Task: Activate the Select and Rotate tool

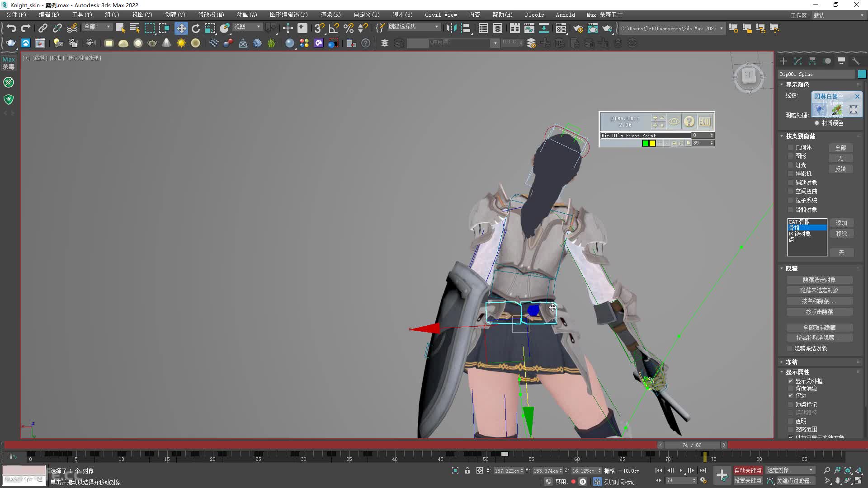Action: tap(195, 28)
